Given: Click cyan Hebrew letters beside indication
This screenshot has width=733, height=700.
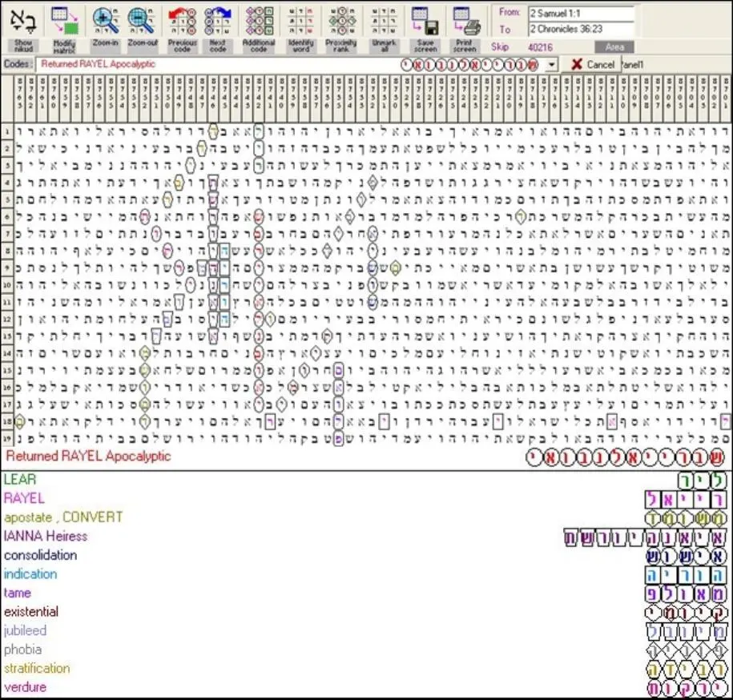Looking at the screenshot, I should (x=686, y=575).
